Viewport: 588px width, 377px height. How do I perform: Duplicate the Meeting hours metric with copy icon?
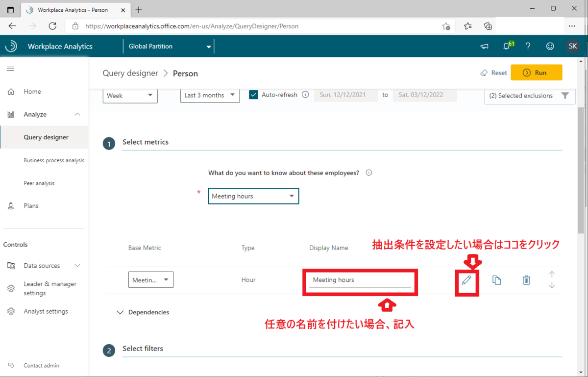pyautogui.click(x=496, y=280)
